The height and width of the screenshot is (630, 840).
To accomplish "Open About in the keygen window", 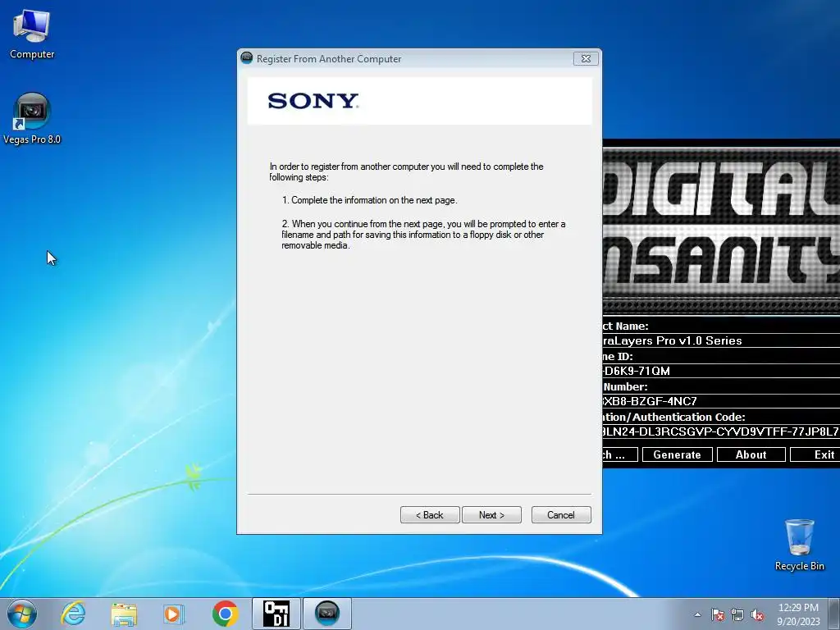I will 751,454.
